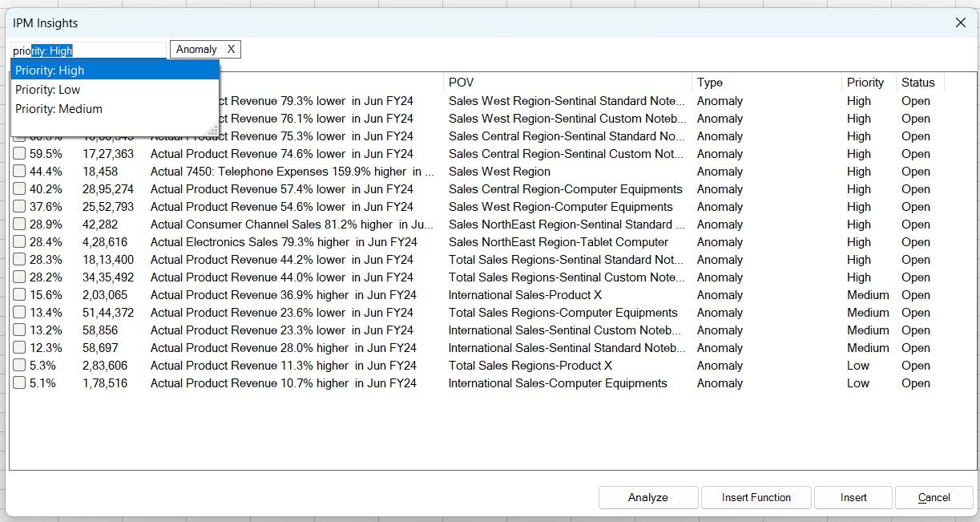
Task: Sort insights by Priority column header
Action: [865, 83]
